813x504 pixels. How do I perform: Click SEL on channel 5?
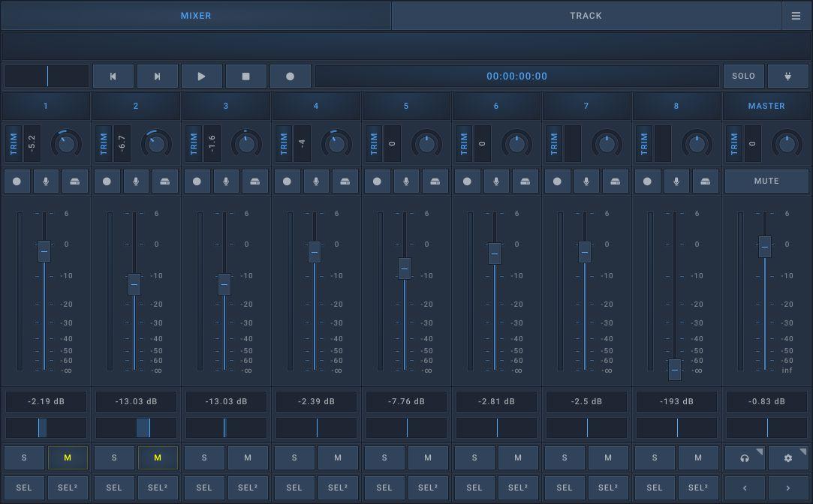[x=384, y=488]
